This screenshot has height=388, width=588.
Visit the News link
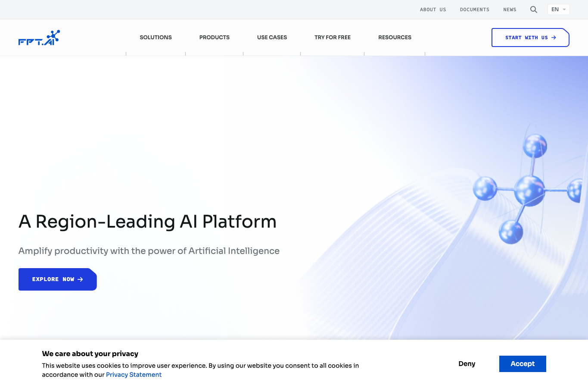tap(510, 9)
